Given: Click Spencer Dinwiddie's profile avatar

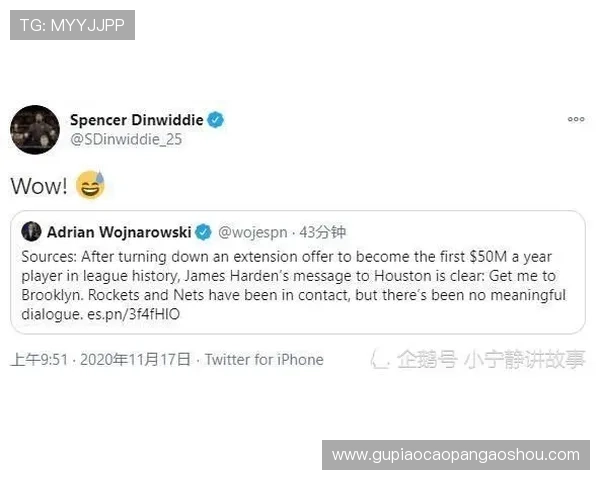Looking at the screenshot, I should click(x=35, y=130).
